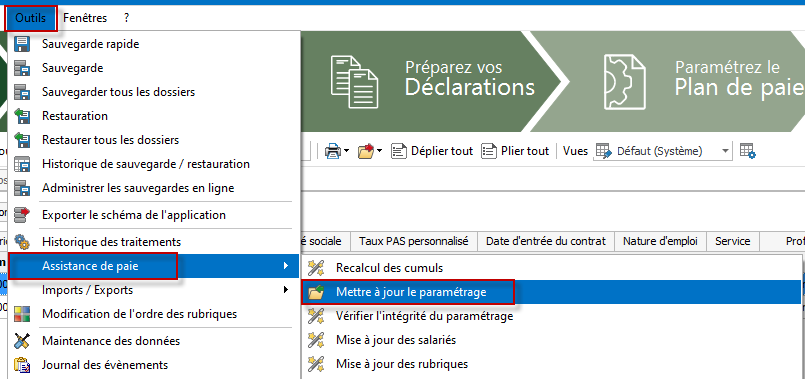This screenshot has height=379, width=805.
Task: Open the Outils menu
Action: pyautogui.click(x=31, y=18)
